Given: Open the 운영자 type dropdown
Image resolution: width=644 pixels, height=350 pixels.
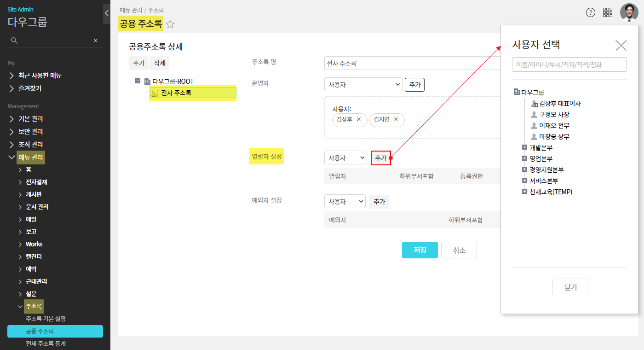Looking at the screenshot, I should [363, 85].
